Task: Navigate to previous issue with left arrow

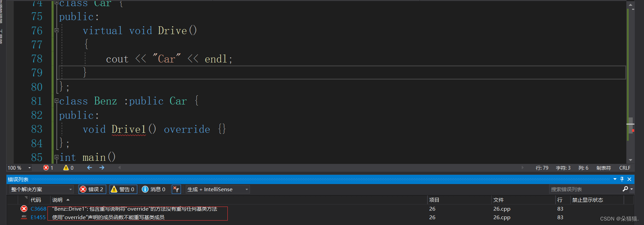Action: click(x=89, y=168)
